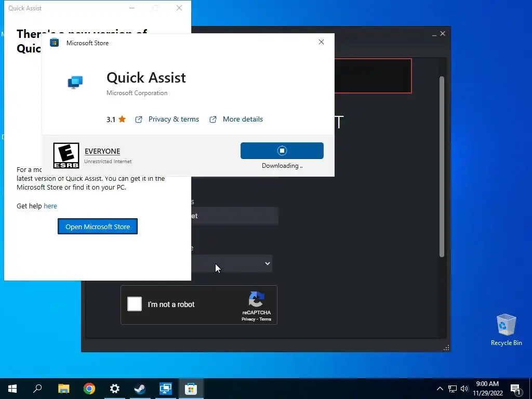Click the input field in the dark window
Viewport: 532px width, 399px height.
point(235,216)
